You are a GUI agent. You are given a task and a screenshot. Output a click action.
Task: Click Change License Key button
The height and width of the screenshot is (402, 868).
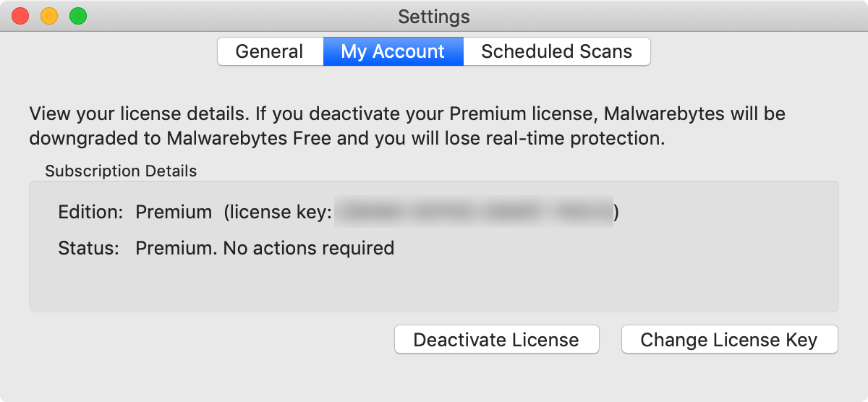729,340
